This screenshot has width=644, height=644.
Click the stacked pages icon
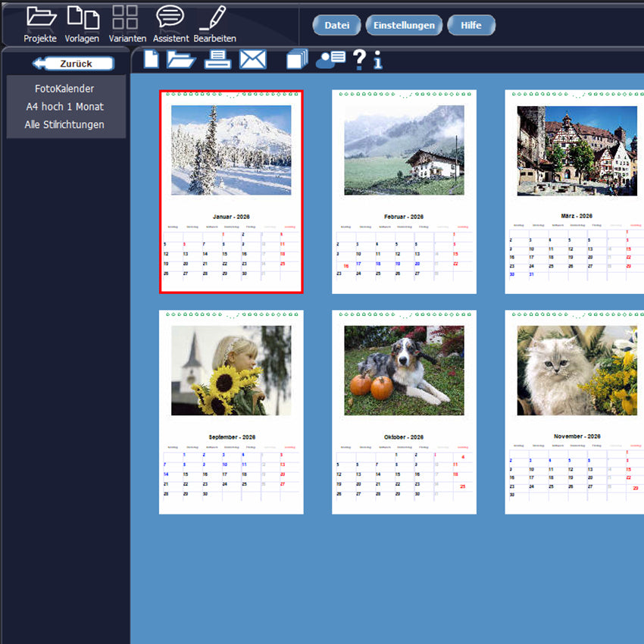pos(299,59)
